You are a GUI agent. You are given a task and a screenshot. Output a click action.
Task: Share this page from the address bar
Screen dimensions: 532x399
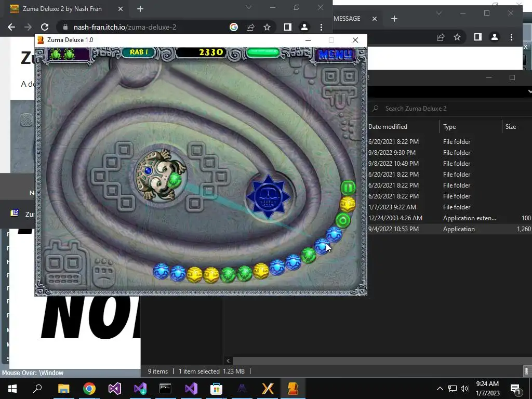(x=250, y=27)
